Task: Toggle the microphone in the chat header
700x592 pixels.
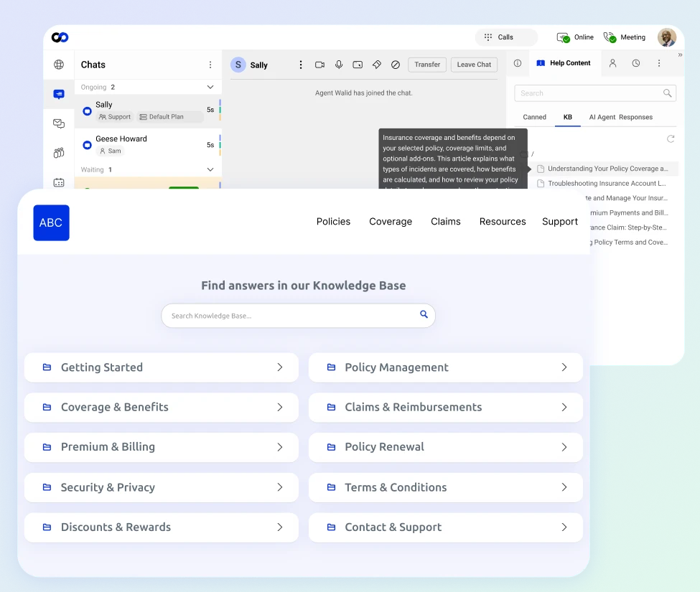Action: point(338,65)
